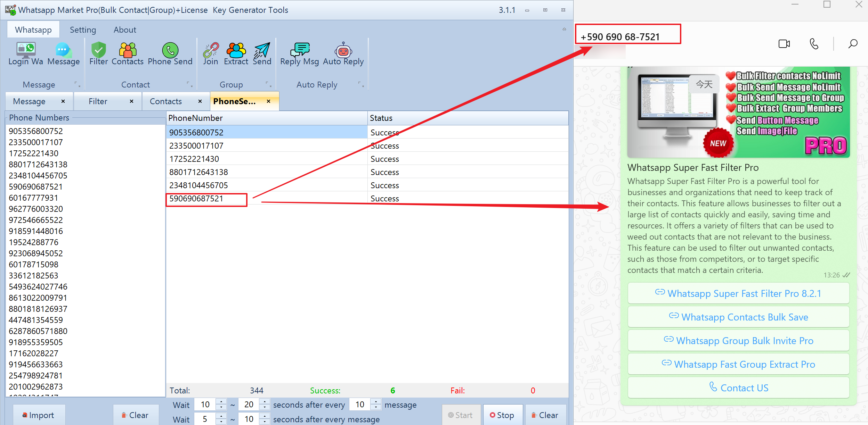Open the Reply Msg tool
868x425 pixels.
coord(299,54)
